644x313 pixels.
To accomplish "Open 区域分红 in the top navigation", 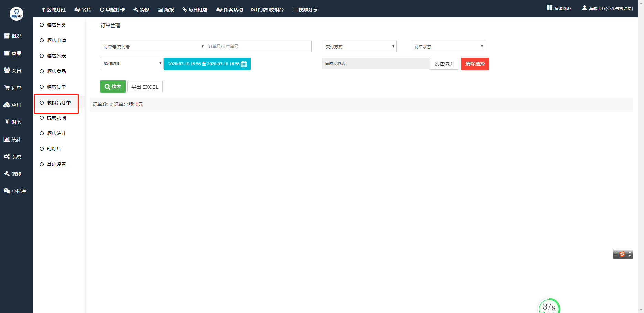I will [x=53, y=10].
